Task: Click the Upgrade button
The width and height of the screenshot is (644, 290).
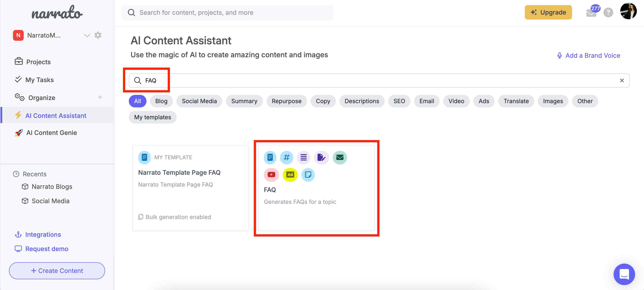Action: [x=548, y=12]
